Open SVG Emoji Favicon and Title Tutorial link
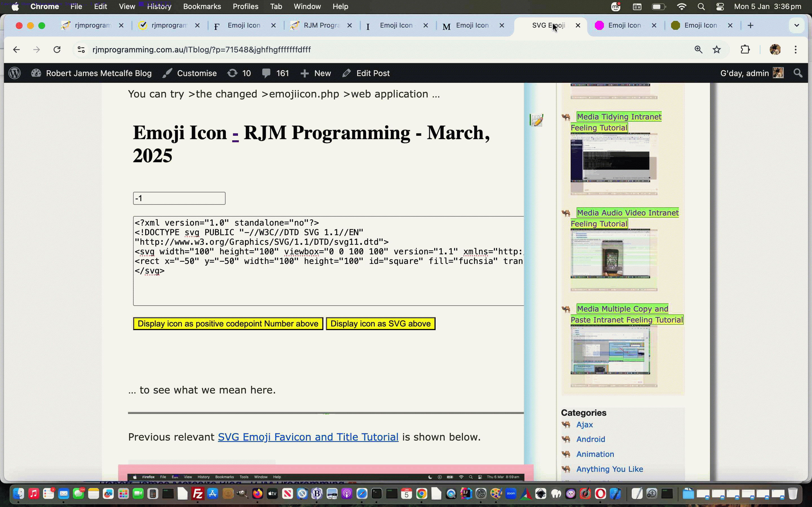 tap(308, 437)
